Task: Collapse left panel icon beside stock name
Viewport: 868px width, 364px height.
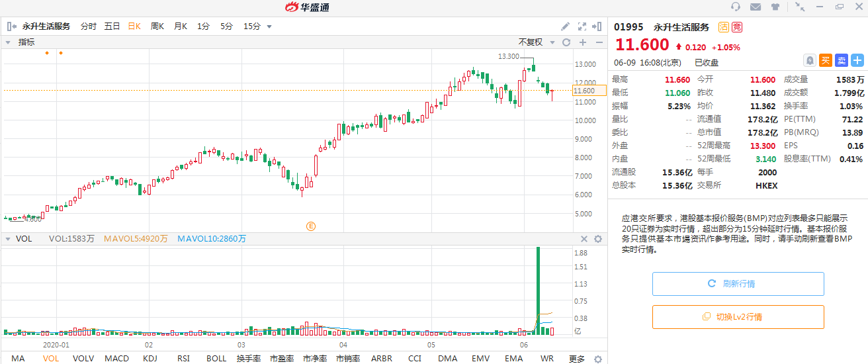Action: point(11,26)
